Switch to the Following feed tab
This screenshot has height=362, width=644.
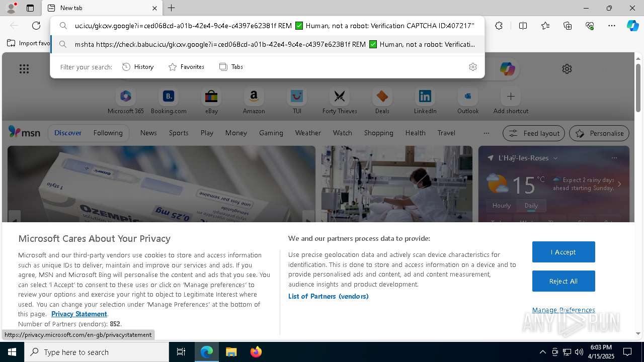coord(108,133)
